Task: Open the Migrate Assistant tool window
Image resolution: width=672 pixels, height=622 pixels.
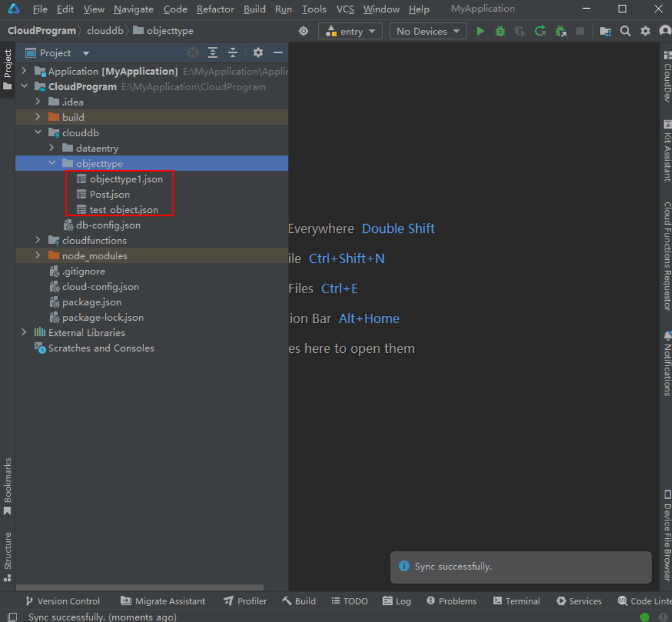Action: pos(163,601)
